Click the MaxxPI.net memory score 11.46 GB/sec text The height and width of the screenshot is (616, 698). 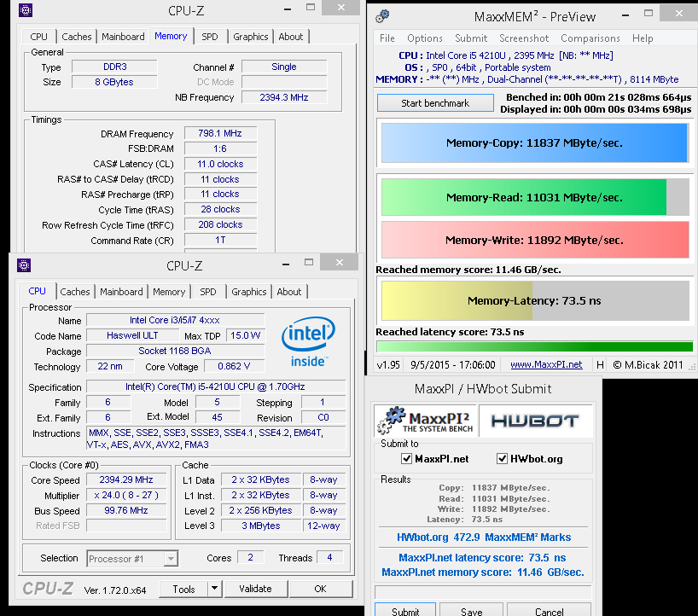(483, 572)
